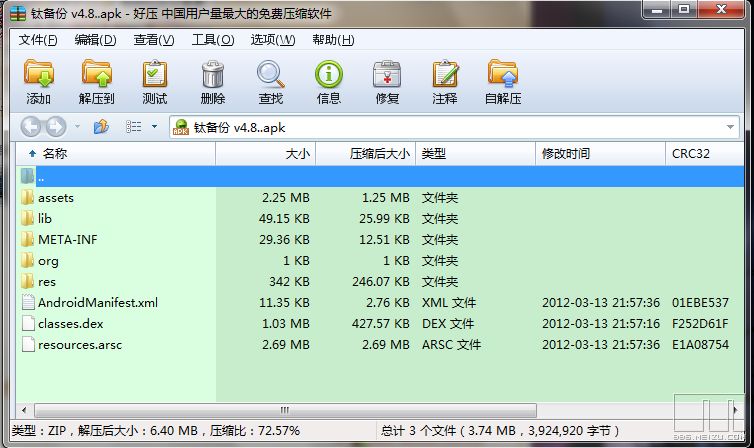Click the res folder icon
This screenshot has width=754, height=448.
pyautogui.click(x=28, y=282)
